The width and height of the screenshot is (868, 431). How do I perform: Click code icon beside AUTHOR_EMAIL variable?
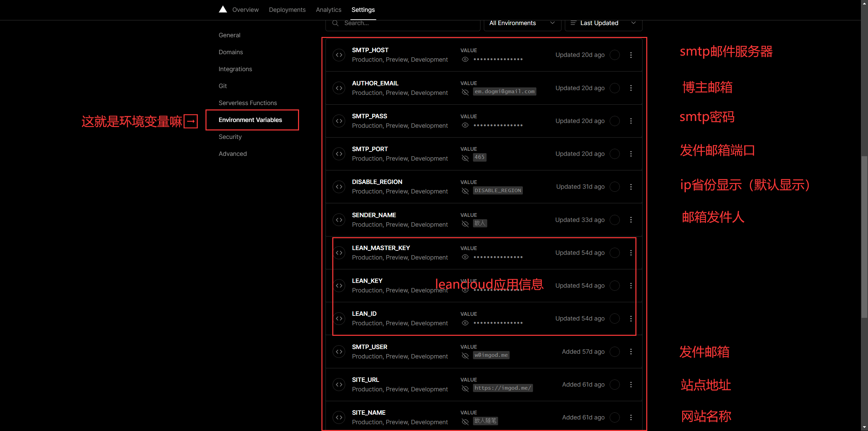coord(339,88)
